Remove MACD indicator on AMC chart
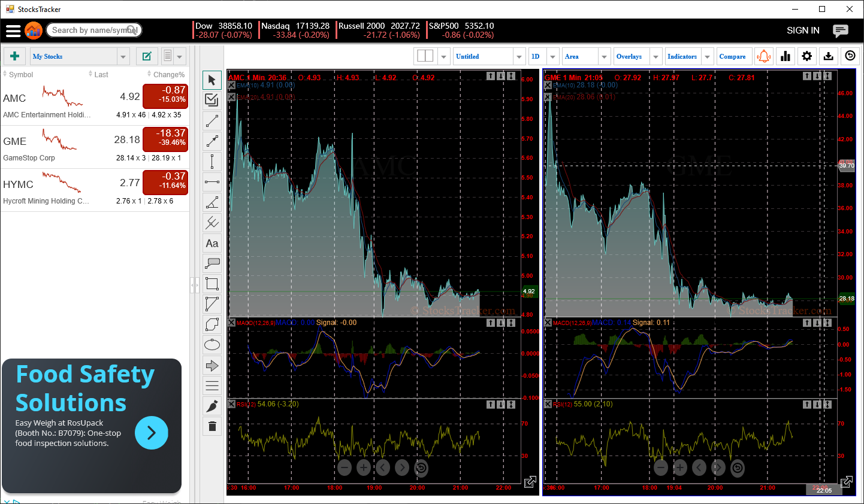The image size is (864, 504). pyautogui.click(x=232, y=323)
